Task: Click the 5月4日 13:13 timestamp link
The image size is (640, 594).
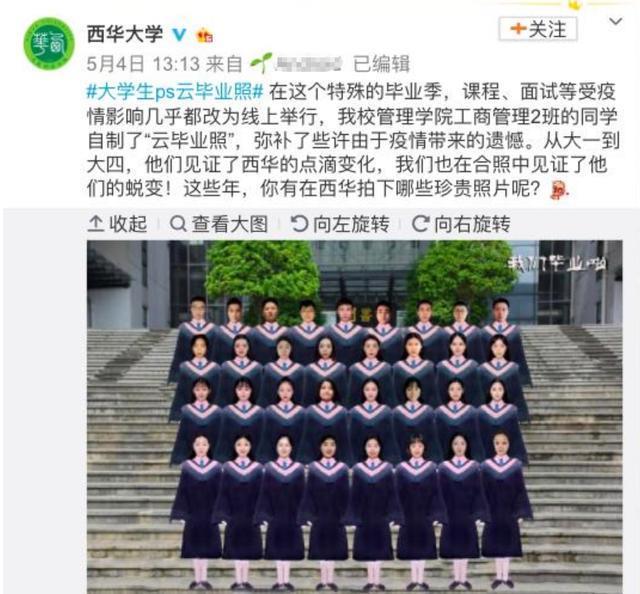Action: click(x=143, y=64)
